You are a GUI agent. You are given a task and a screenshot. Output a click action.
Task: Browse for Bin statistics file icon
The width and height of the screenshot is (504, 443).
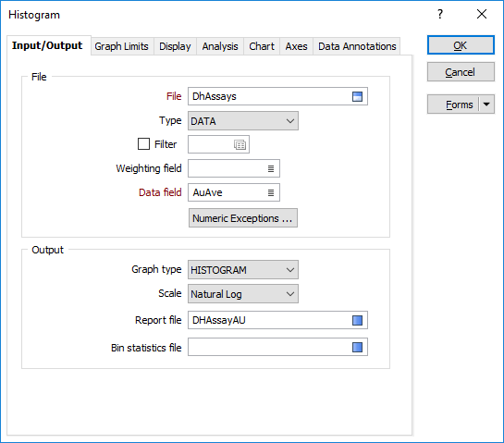click(357, 347)
